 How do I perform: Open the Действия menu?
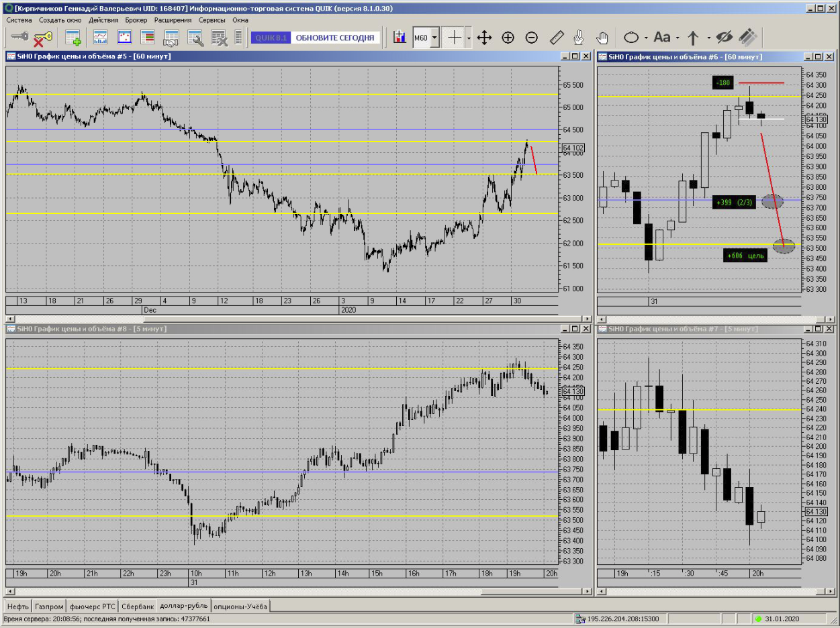(x=103, y=19)
